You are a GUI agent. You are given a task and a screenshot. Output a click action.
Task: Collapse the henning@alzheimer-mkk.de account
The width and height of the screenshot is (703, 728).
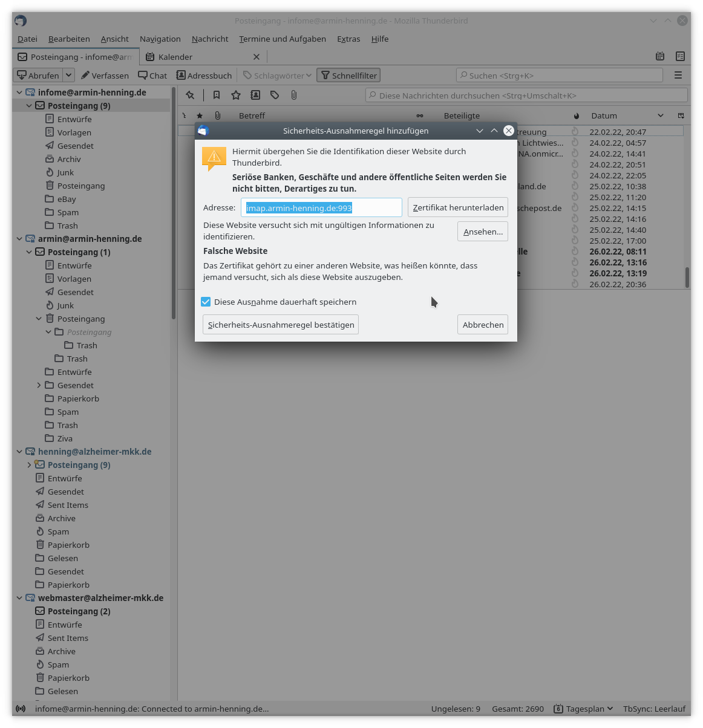pyautogui.click(x=19, y=452)
